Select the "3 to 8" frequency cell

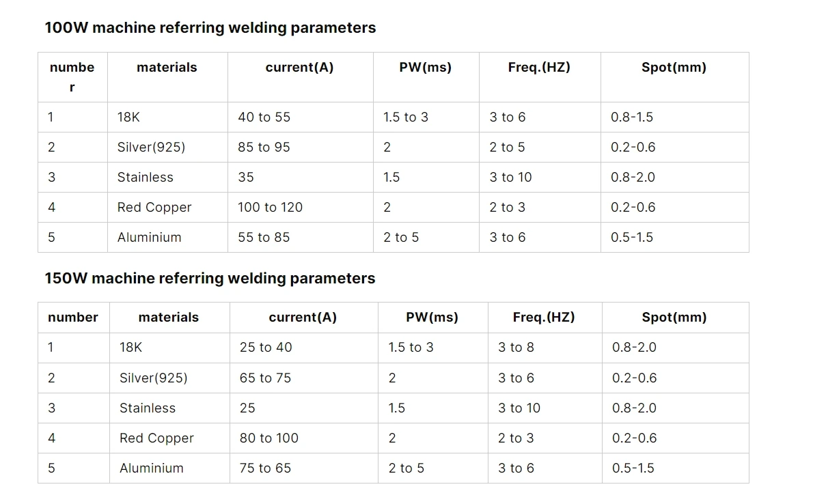click(516, 348)
